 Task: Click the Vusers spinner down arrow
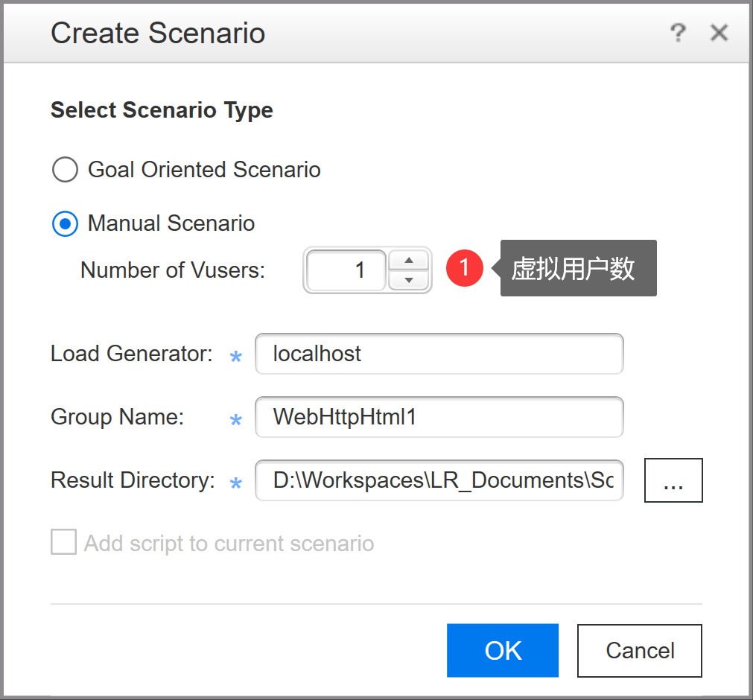[x=408, y=279]
